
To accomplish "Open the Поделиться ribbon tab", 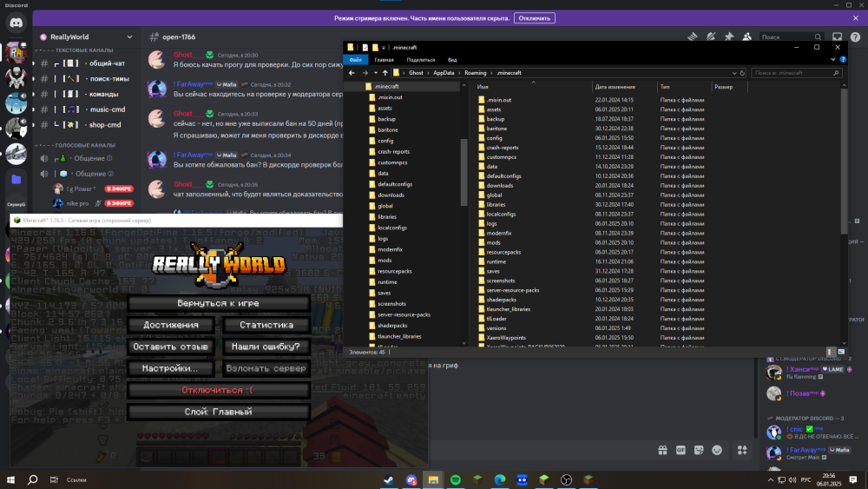I will [x=421, y=60].
